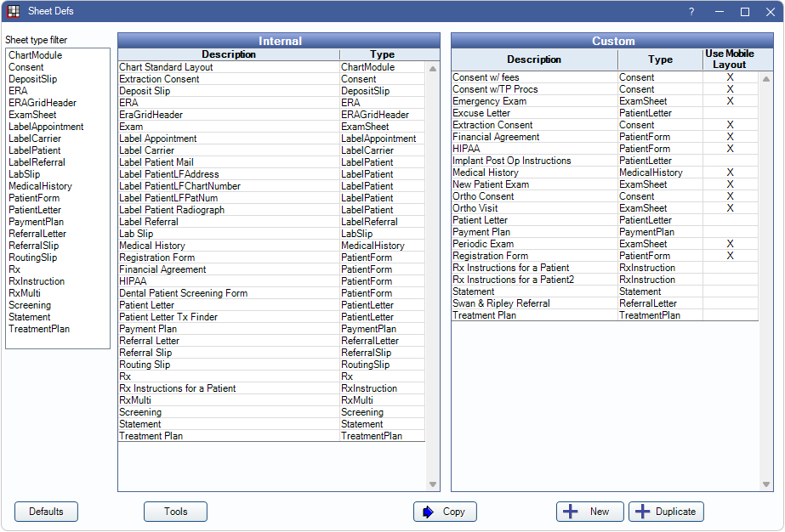785x532 pixels.
Task: Filter by MedicalHistory sheet type
Action: pyautogui.click(x=40, y=186)
